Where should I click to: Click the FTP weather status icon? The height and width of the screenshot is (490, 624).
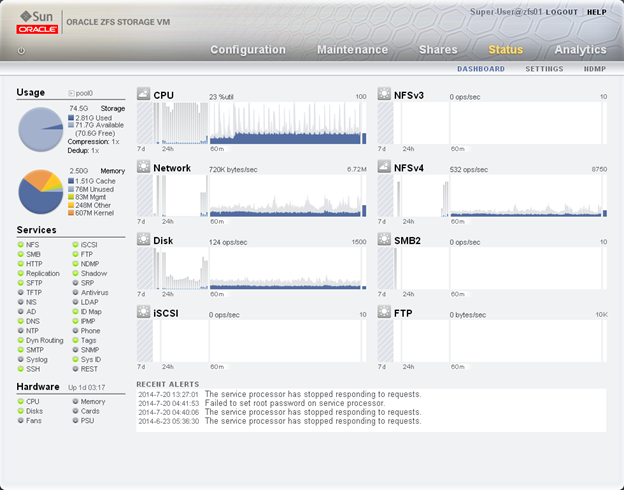(x=384, y=312)
